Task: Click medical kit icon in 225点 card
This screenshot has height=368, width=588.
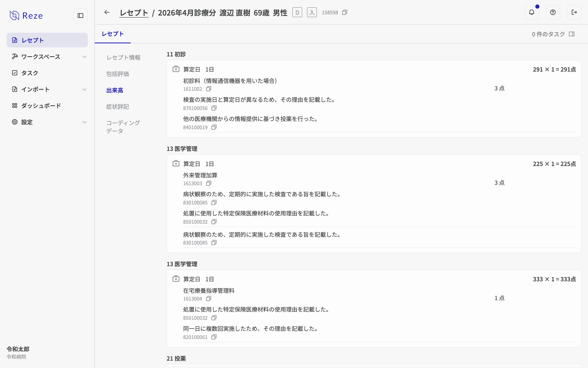Action: 176,164
